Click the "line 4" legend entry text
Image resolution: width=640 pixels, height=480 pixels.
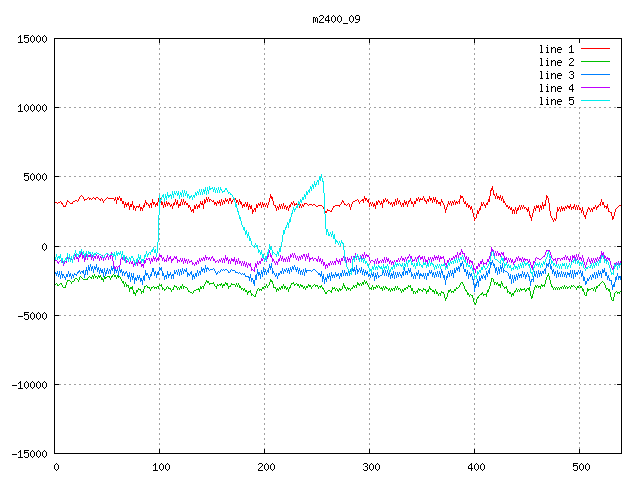pyautogui.click(x=557, y=88)
